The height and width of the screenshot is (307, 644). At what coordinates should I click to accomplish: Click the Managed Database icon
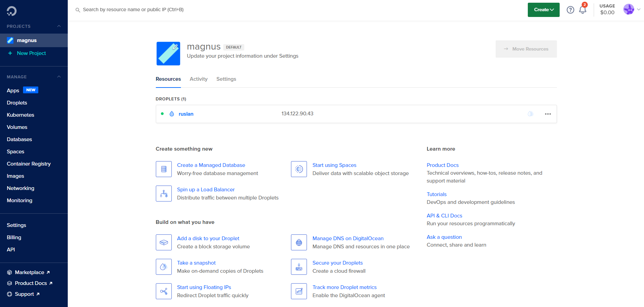(164, 169)
